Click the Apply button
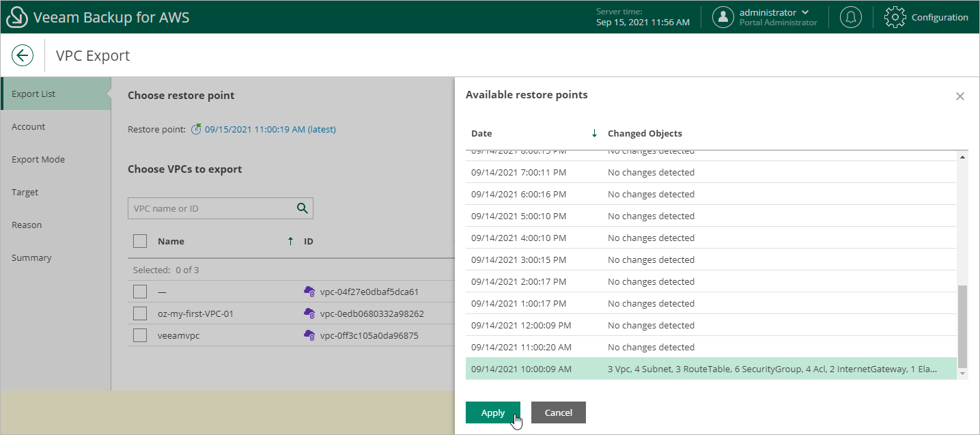Image resolution: width=980 pixels, height=435 pixels. 492,412
